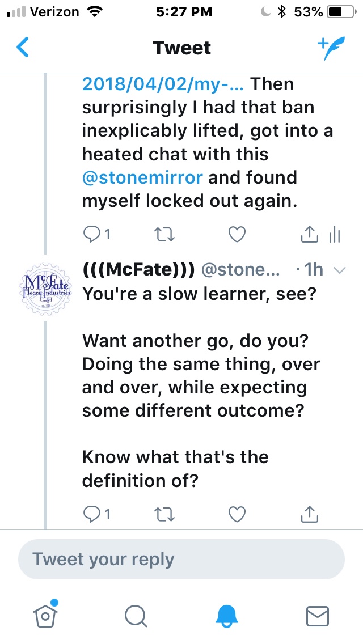This screenshot has height=644, width=363.
Task: Open McFate Heavy Industries profile avatar
Action: click(45, 286)
